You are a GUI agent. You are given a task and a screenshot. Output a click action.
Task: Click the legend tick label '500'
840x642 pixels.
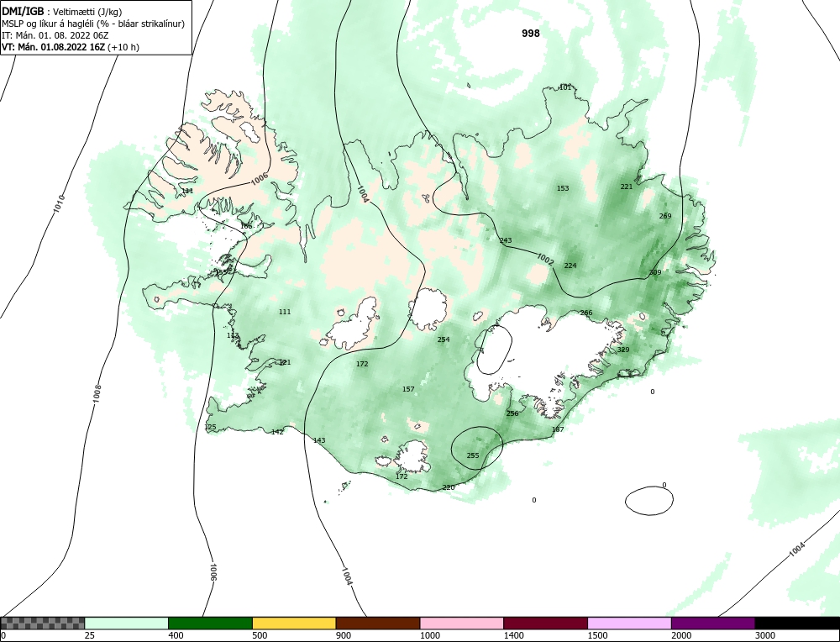click(260, 635)
